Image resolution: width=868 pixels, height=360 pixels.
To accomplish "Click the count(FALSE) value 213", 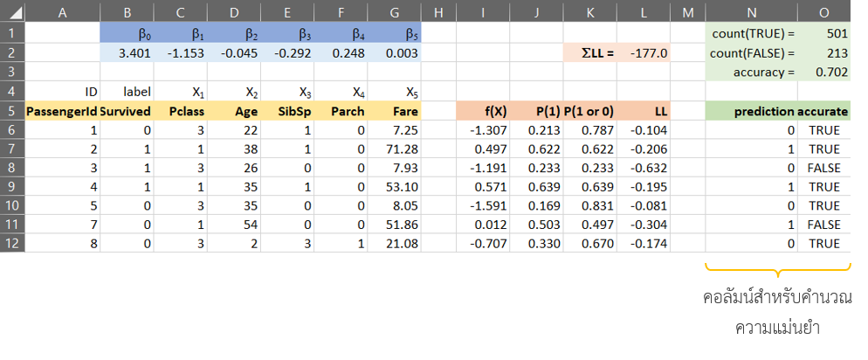I will coord(824,53).
